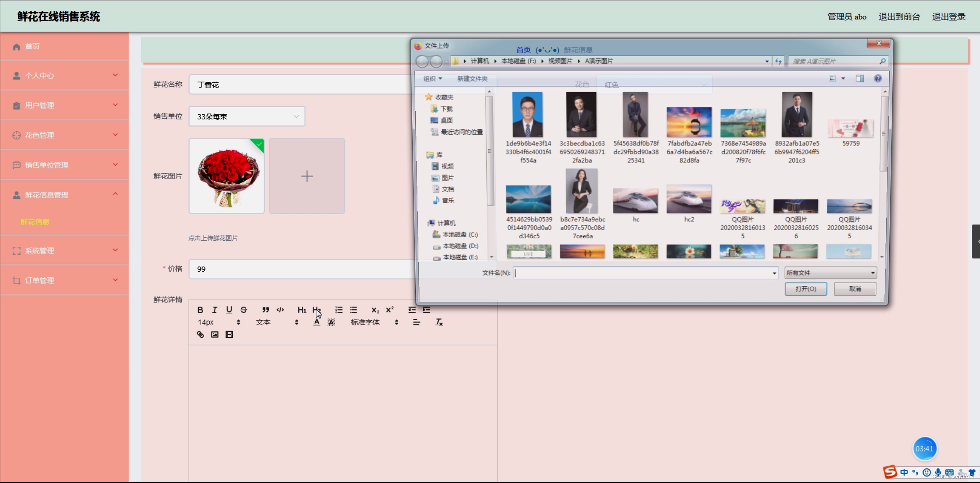Insert an image into the editor
980x483 pixels.
click(215, 334)
